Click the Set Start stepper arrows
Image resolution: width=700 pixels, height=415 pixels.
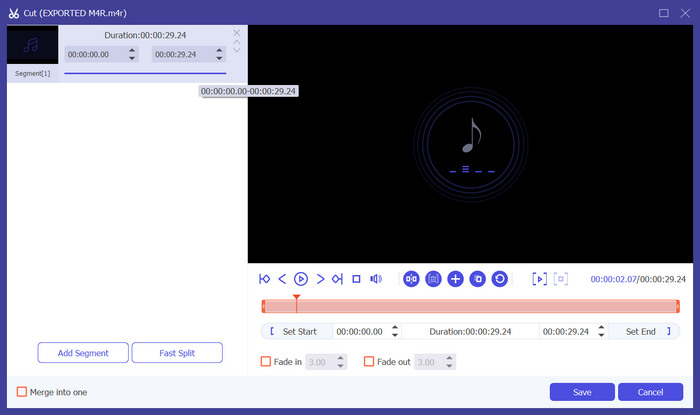pyautogui.click(x=395, y=331)
